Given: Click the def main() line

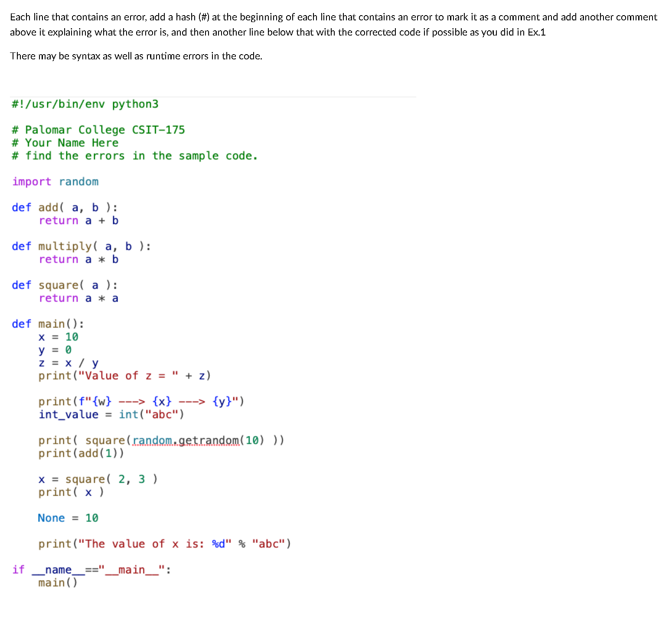Looking at the screenshot, I should (x=48, y=323).
